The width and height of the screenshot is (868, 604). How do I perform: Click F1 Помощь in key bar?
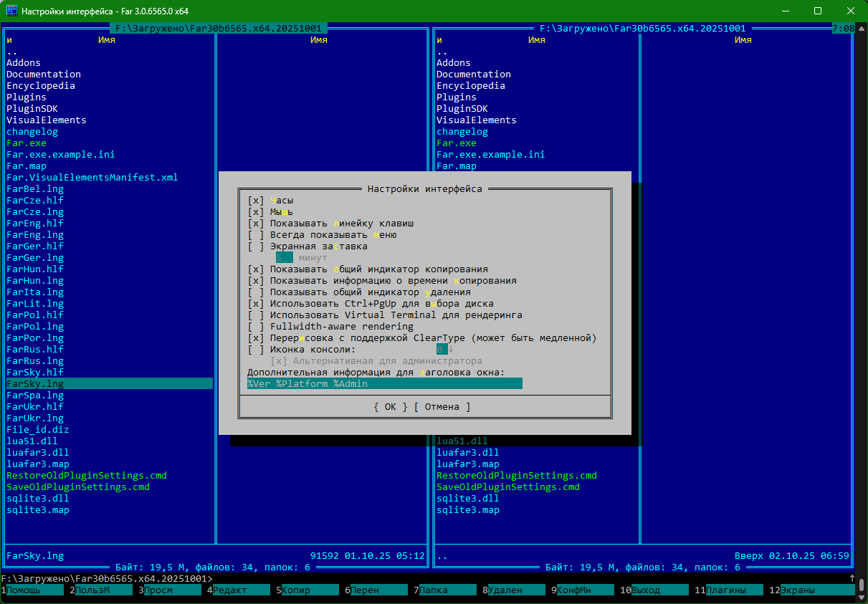[33, 590]
